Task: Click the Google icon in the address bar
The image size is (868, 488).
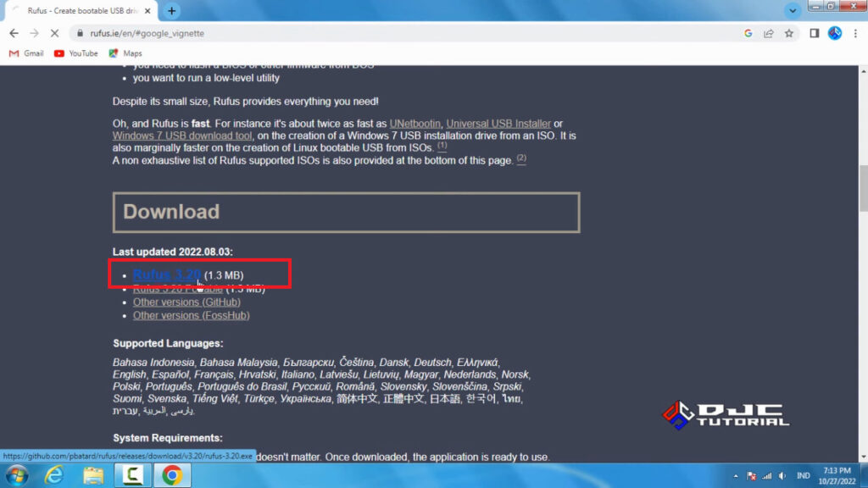Action: pos(748,32)
